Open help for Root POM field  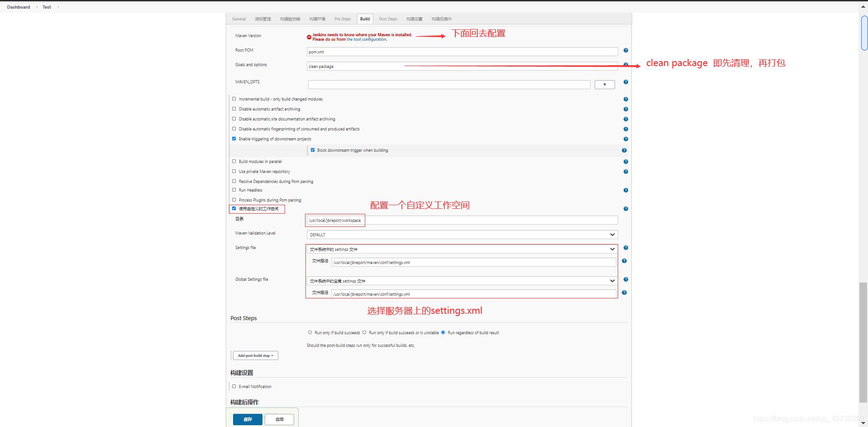tap(625, 50)
